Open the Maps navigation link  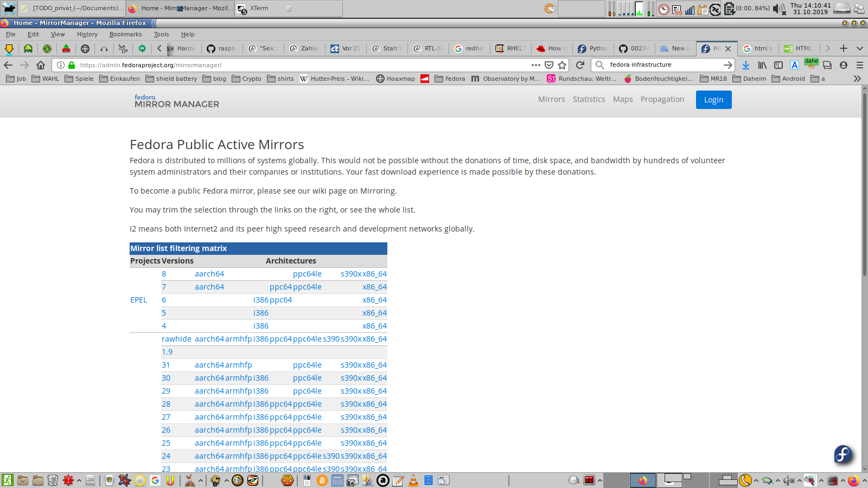click(623, 99)
